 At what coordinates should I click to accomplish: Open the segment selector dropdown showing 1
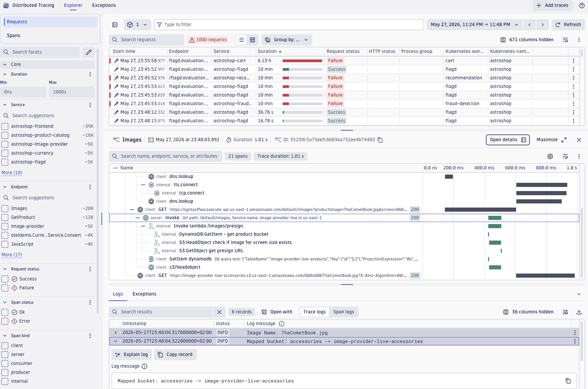point(137,25)
